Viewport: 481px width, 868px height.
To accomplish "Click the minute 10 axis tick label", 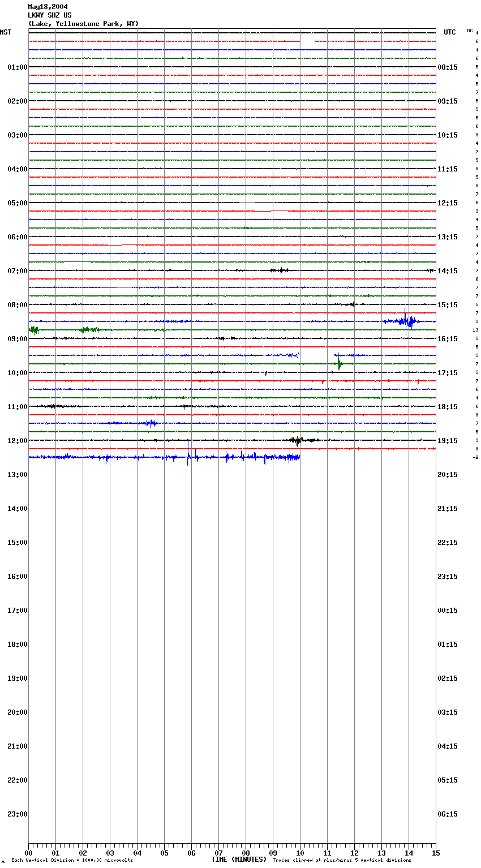I will (300, 853).
